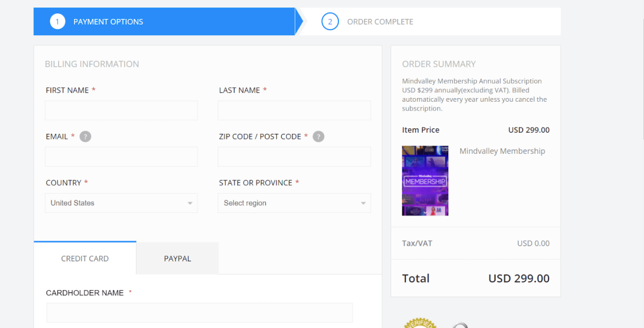The height and width of the screenshot is (328, 644).
Task: Select the Credit Card payment tab
Action: [x=85, y=259]
